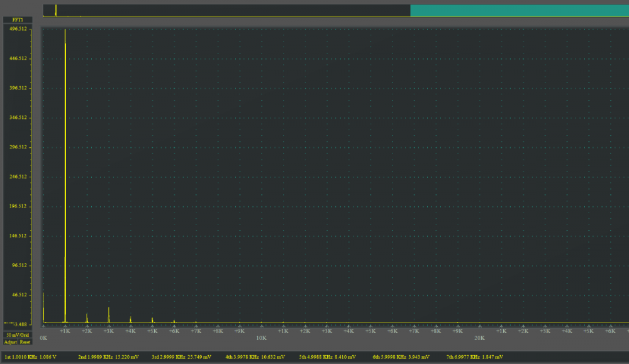Viewport: 629px width, 364px height.
Task: Click the 10K label under the frequency axis
Action: coord(261,338)
